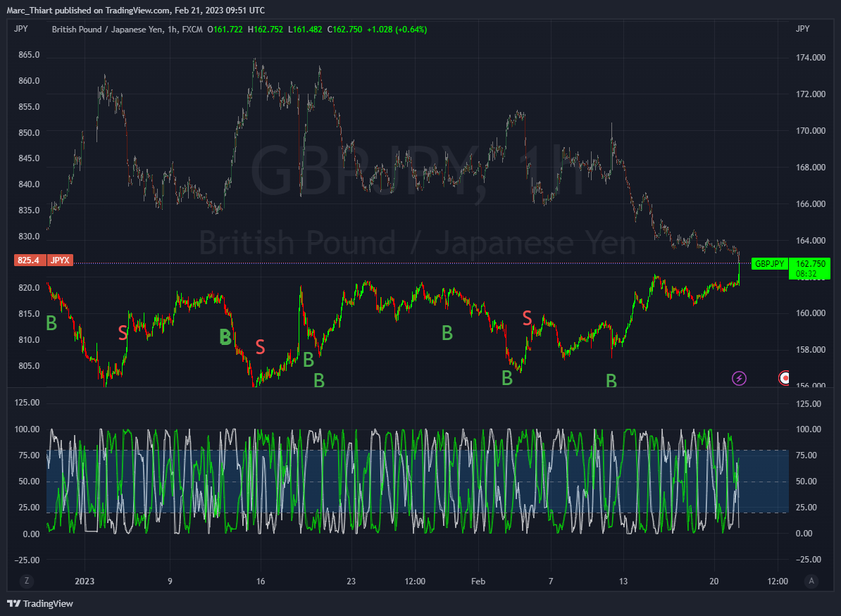Open the JPY currency label on left axis
Viewport: 841px width, 616px height.
(21, 29)
